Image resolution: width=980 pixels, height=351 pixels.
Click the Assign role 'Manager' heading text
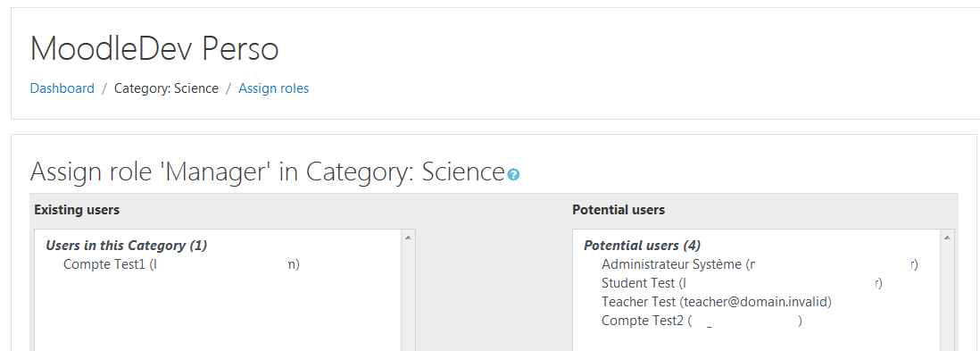coord(268,172)
